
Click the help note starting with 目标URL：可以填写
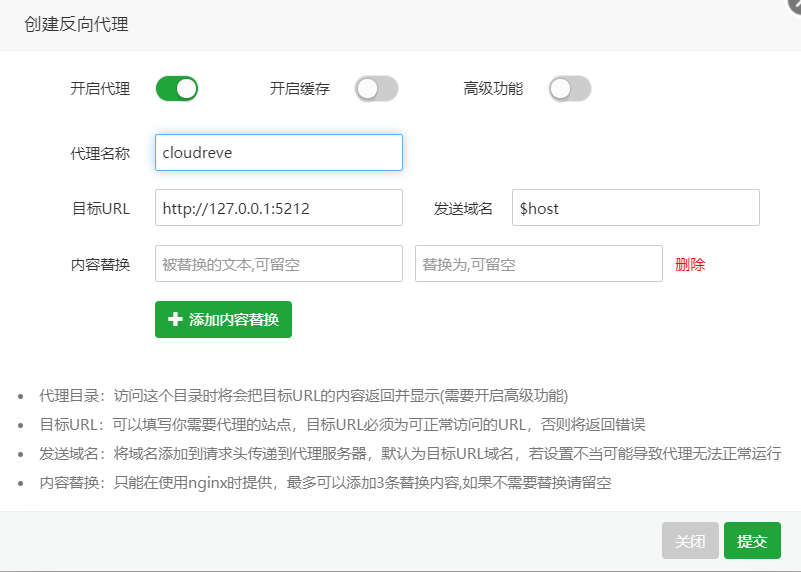pos(342,424)
